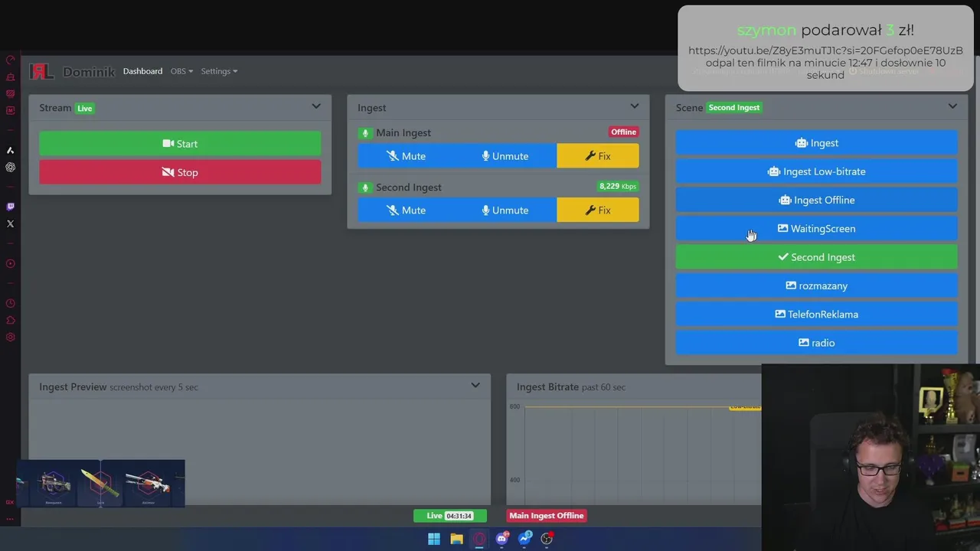Open the speed-gauge GX Control sidebar icon
This screenshot has width=980, height=551.
tap(11, 60)
